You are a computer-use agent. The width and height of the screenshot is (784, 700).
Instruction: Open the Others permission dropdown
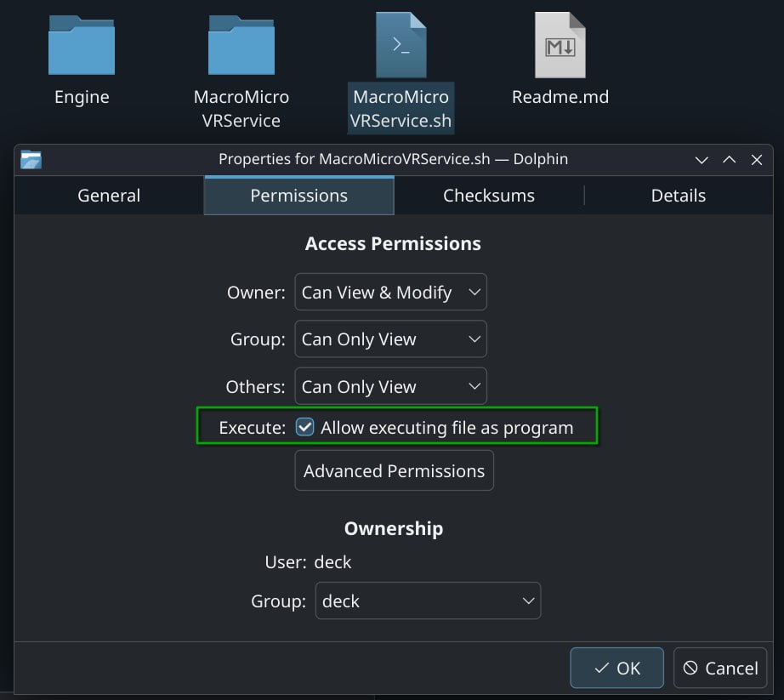tap(390, 386)
